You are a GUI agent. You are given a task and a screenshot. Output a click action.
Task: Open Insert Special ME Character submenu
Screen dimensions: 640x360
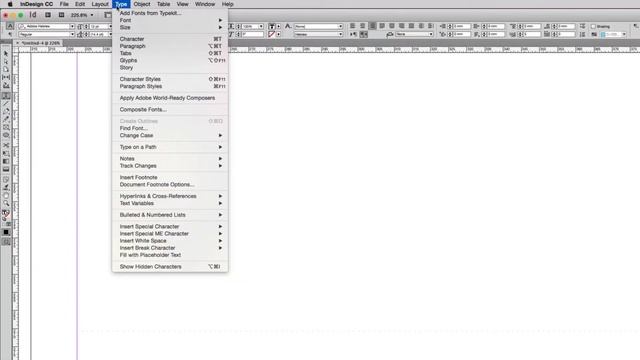click(170, 233)
